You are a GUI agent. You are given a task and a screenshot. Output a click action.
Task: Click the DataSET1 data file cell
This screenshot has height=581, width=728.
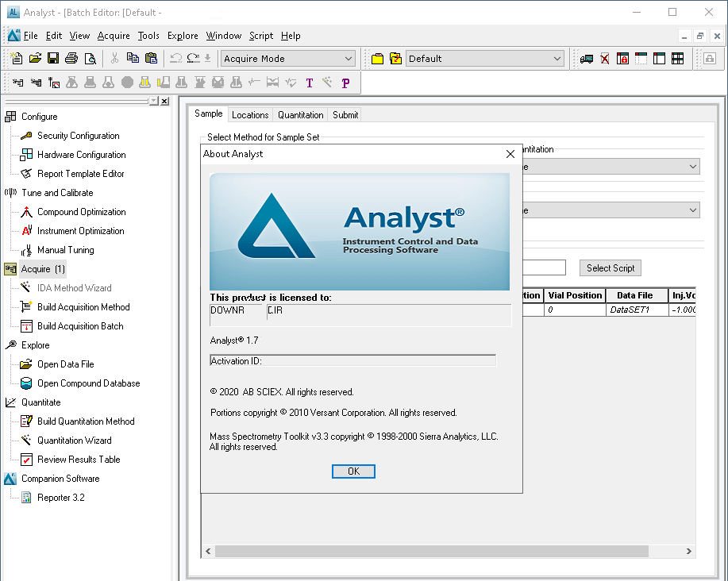coord(637,310)
